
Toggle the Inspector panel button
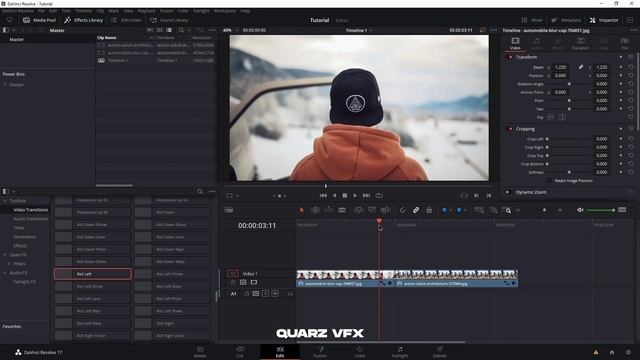tap(604, 20)
